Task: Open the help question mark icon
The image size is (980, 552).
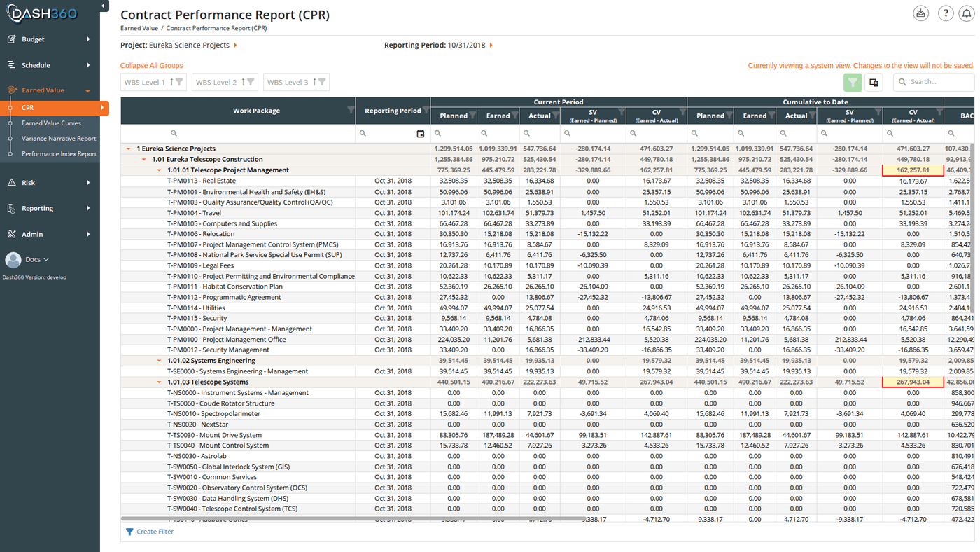Action: point(946,13)
